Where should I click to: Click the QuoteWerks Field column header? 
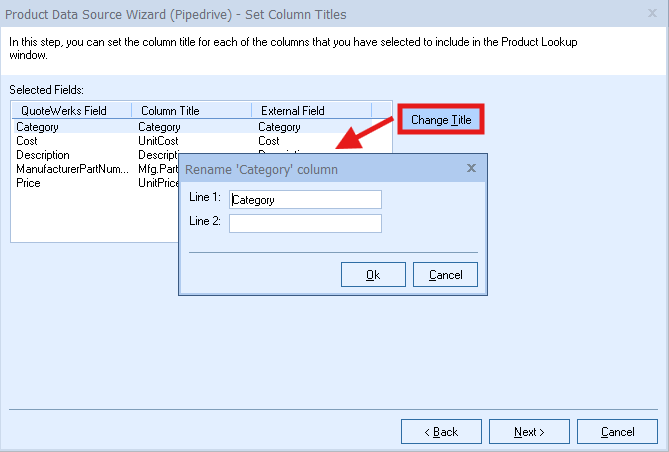[63, 110]
